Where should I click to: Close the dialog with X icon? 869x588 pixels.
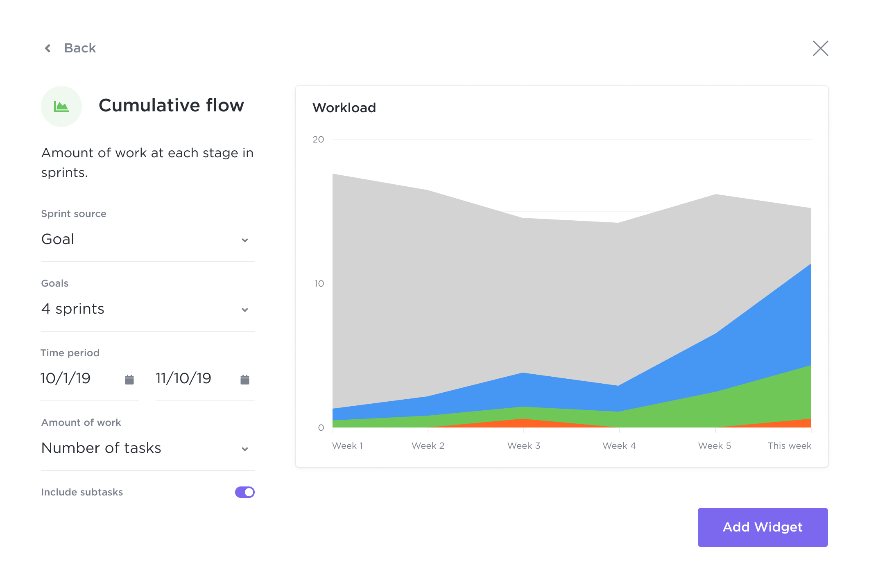click(x=820, y=48)
